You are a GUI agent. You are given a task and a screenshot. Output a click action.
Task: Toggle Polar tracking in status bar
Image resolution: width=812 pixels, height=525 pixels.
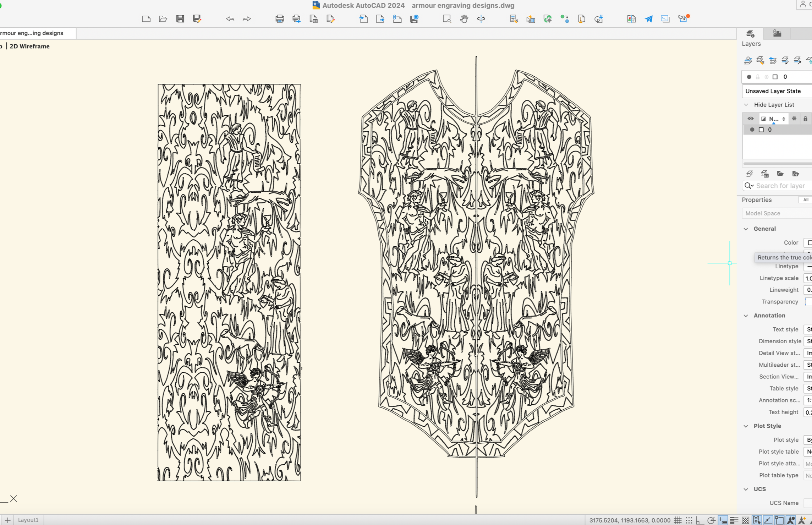[711, 520]
